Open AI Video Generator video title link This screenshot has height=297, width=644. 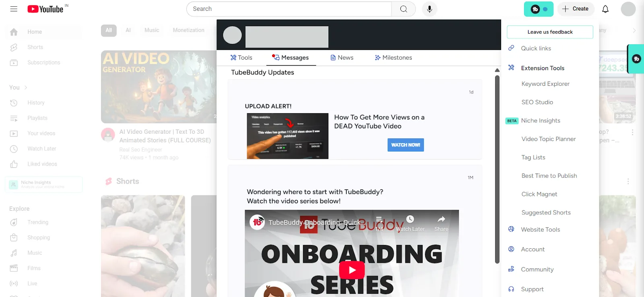point(165,136)
